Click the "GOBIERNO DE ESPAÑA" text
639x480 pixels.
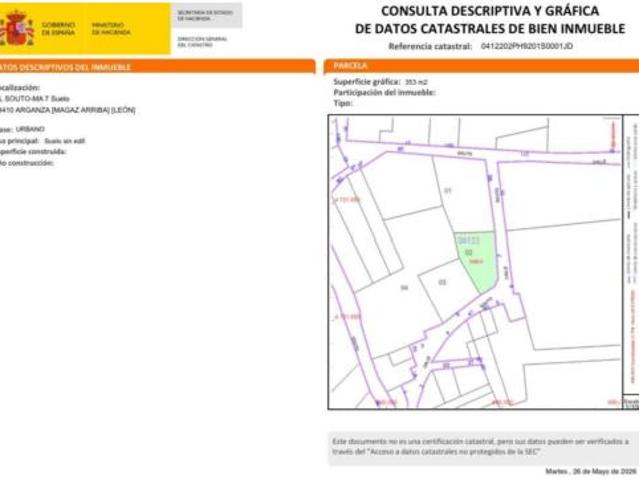coord(58,29)
